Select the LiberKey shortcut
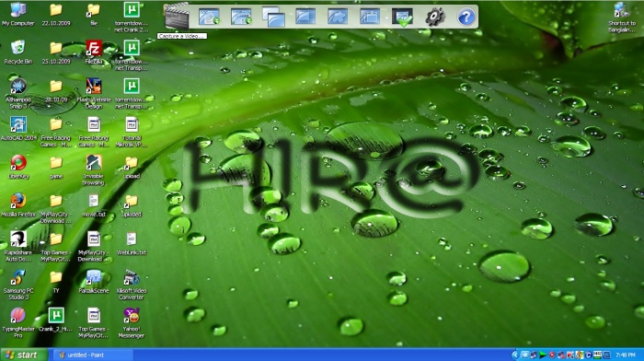The image size is (644, 361). [x=18, y=167]
